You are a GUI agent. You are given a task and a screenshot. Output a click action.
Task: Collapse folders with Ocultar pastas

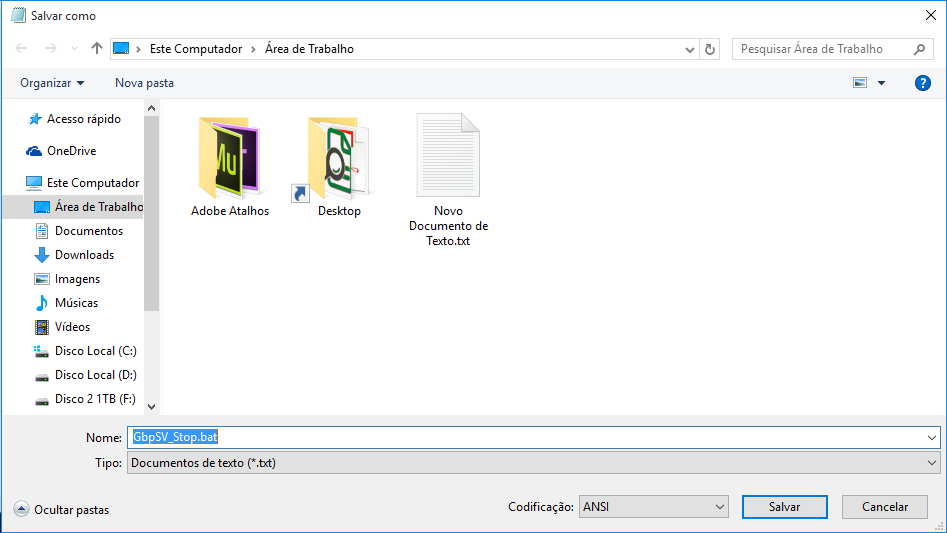[x=62, y=510]
